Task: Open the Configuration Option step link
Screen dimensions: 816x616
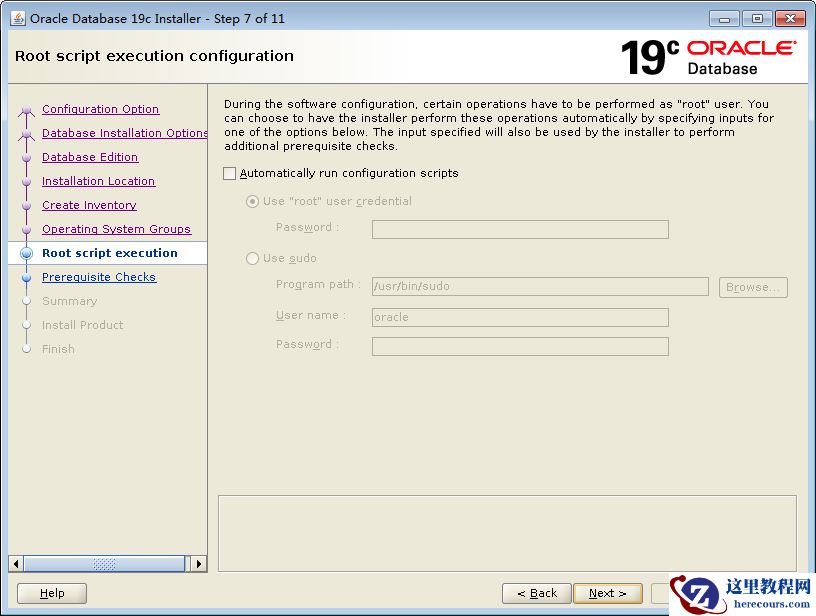Action: pos(100,109)
